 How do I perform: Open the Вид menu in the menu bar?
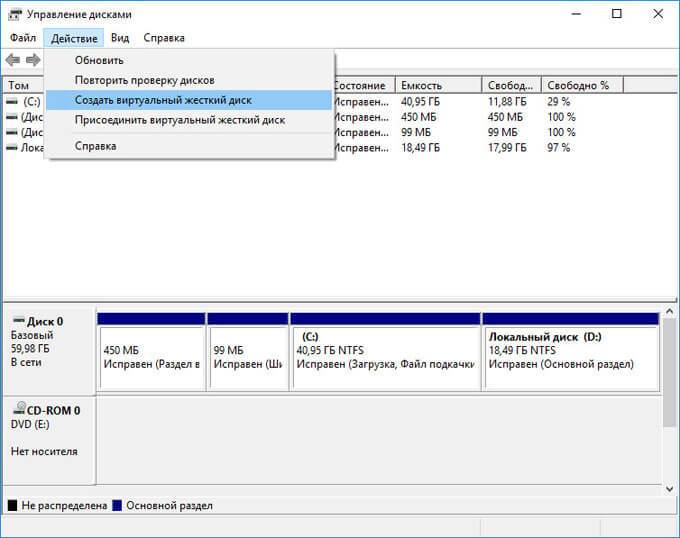[120, 38]
